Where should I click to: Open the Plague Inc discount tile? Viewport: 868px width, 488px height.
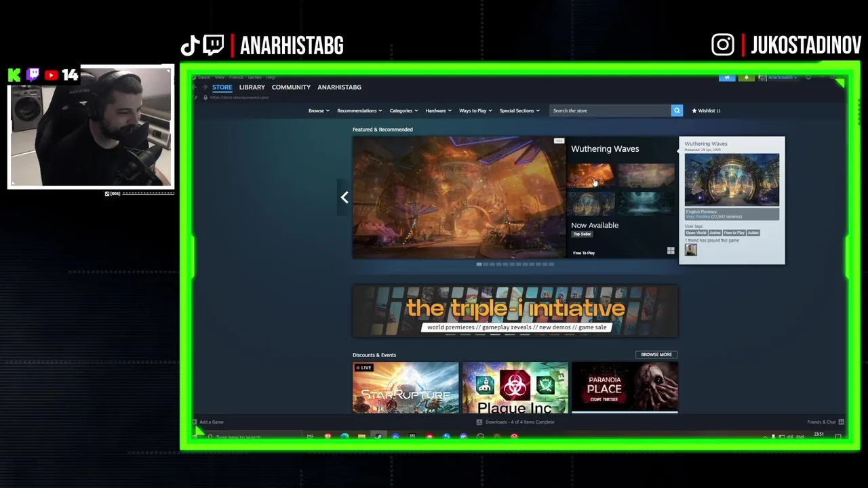tap(515, 387)
